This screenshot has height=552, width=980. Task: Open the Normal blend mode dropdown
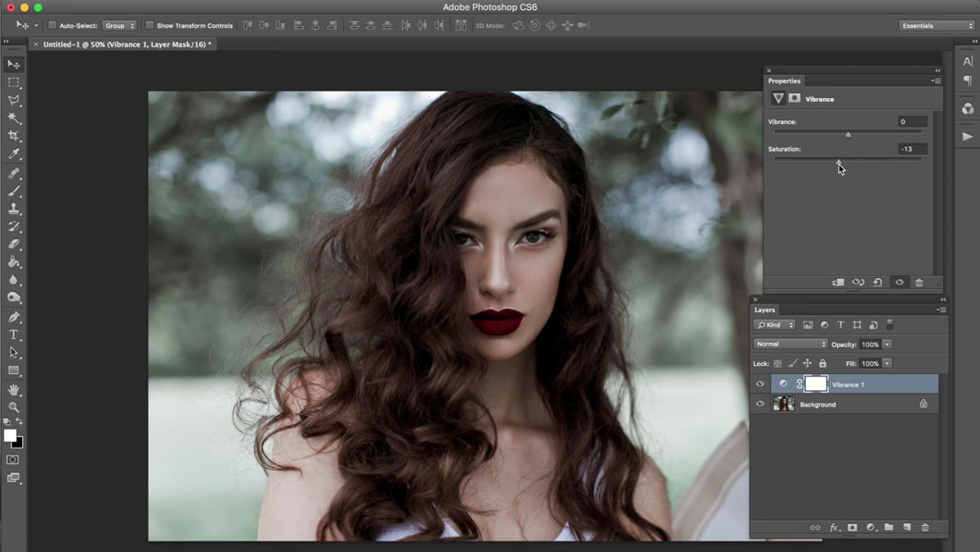[791, 344]
